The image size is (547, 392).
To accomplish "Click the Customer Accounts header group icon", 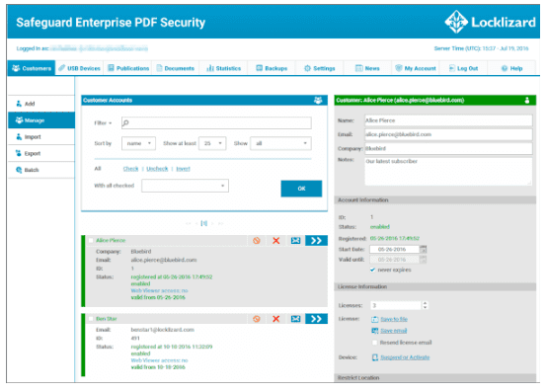I will click(x=318, y=101).
